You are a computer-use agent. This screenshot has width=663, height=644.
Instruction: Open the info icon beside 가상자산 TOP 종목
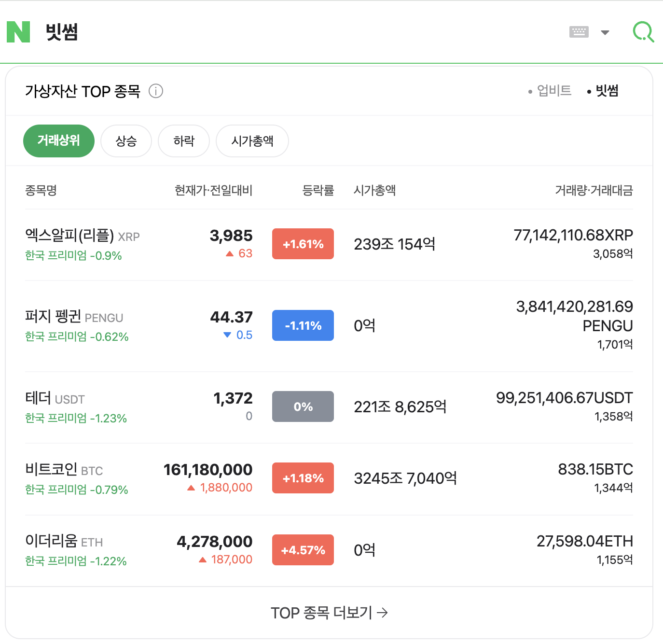coord(156,91)
